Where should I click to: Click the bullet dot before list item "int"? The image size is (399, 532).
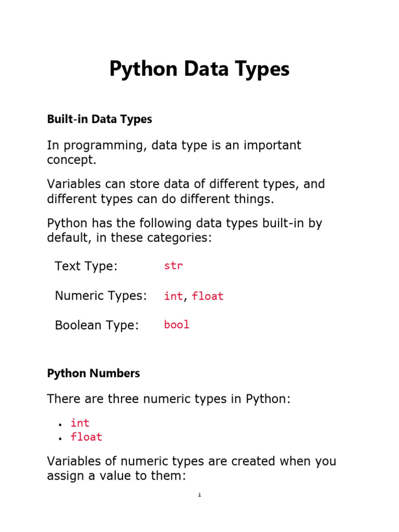(60, 424)
